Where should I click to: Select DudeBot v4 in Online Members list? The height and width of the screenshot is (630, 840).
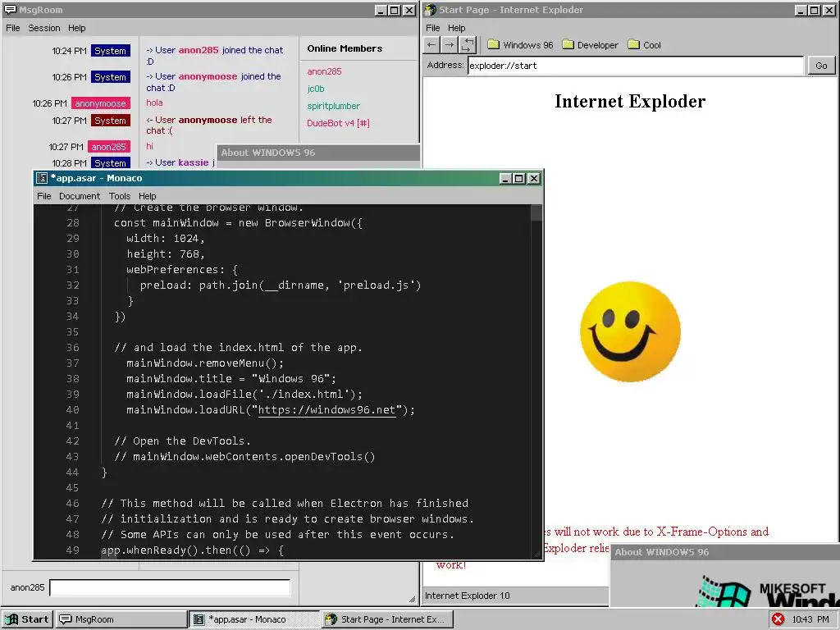tap(338, 123)
